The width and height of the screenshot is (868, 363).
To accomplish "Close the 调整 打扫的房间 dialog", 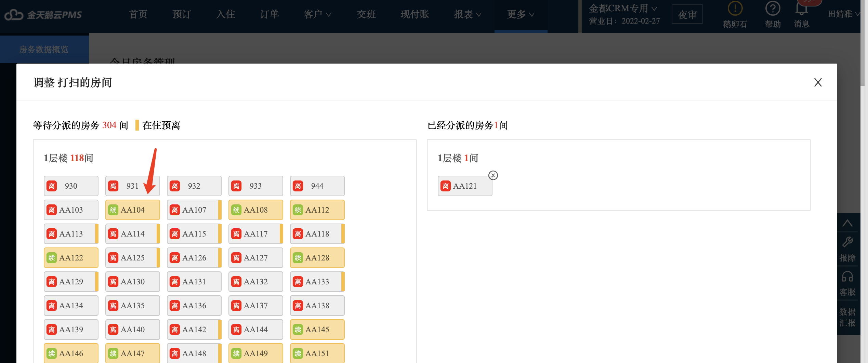I will pos(818,82).
